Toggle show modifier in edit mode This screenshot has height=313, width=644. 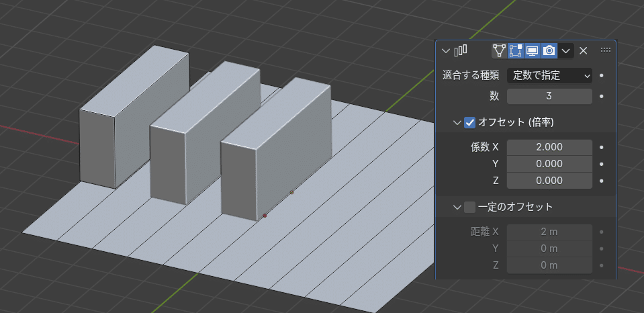pos(516,50)
